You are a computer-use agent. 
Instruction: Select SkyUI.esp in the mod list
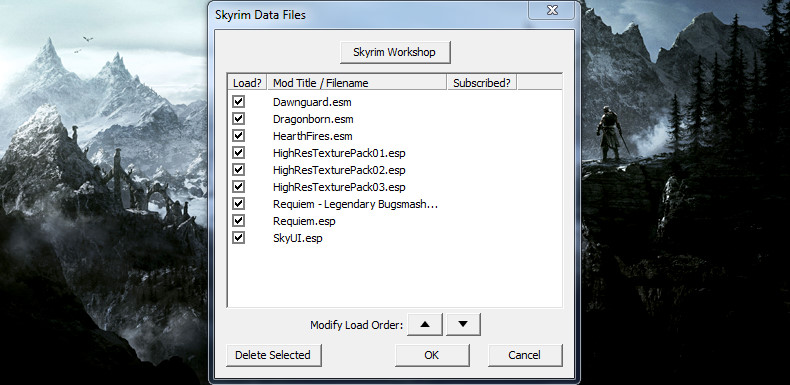297,238
